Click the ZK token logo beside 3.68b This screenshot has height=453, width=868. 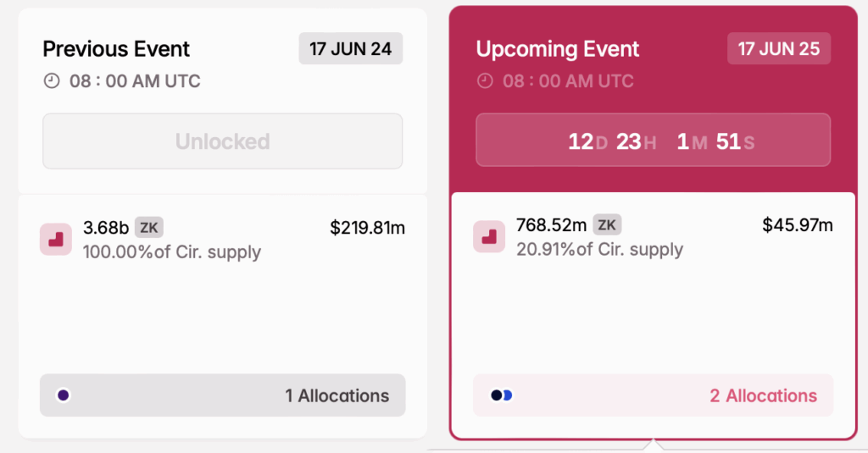point(56,240)
